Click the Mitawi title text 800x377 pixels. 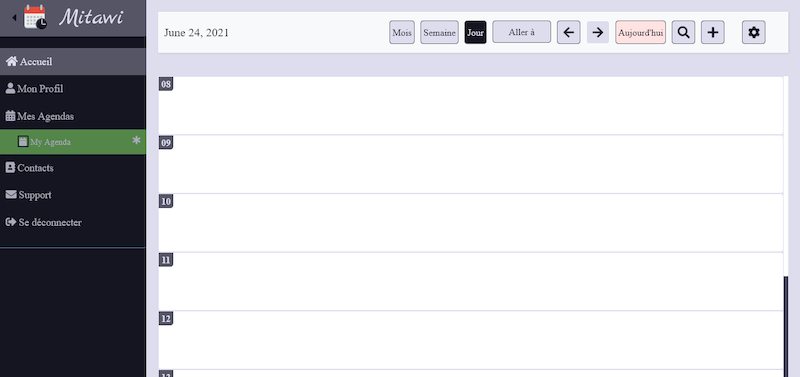91,17
